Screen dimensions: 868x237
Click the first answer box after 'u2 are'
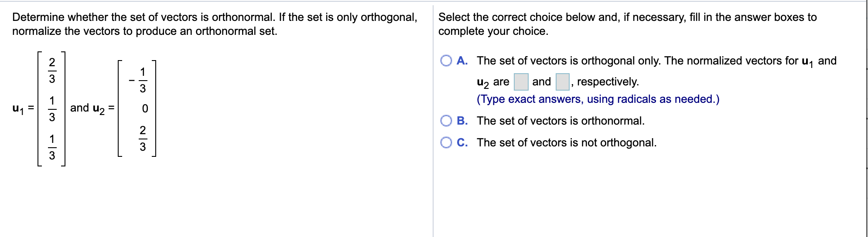pyautogui.click(x=521, y=82)
